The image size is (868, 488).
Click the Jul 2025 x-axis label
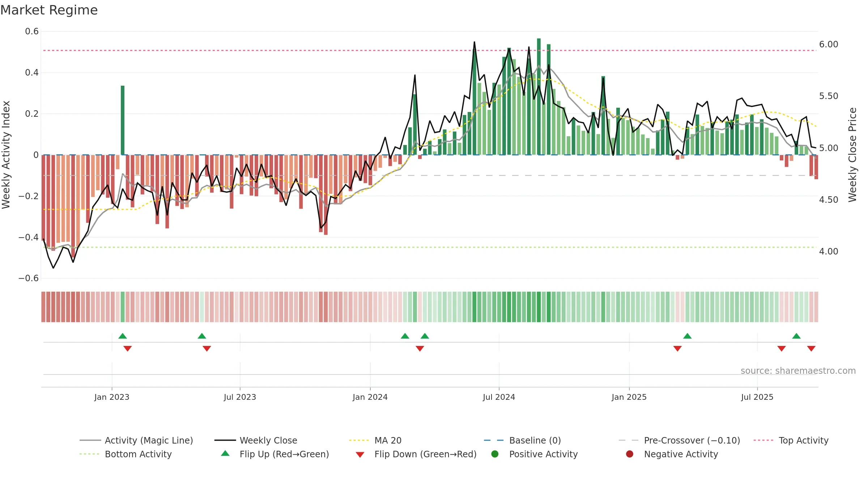(757, 397)
